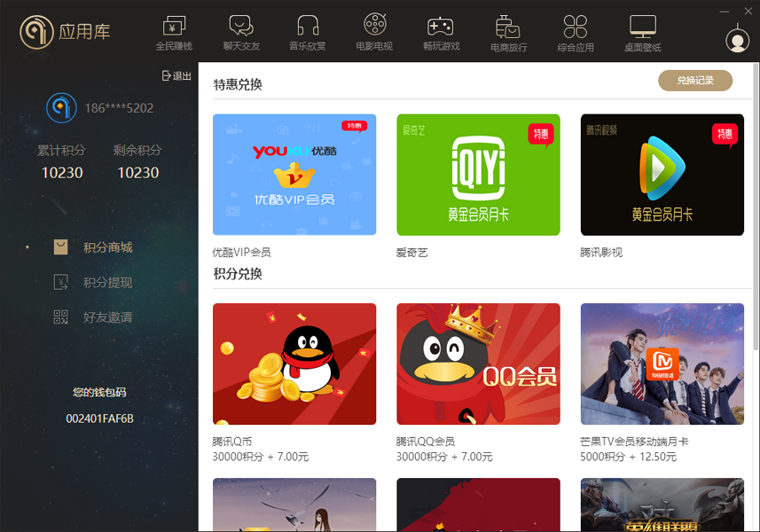Click the phone number 186****5202
The width and height of the screenshot is (760, 532).
click(x=119, y=108)
